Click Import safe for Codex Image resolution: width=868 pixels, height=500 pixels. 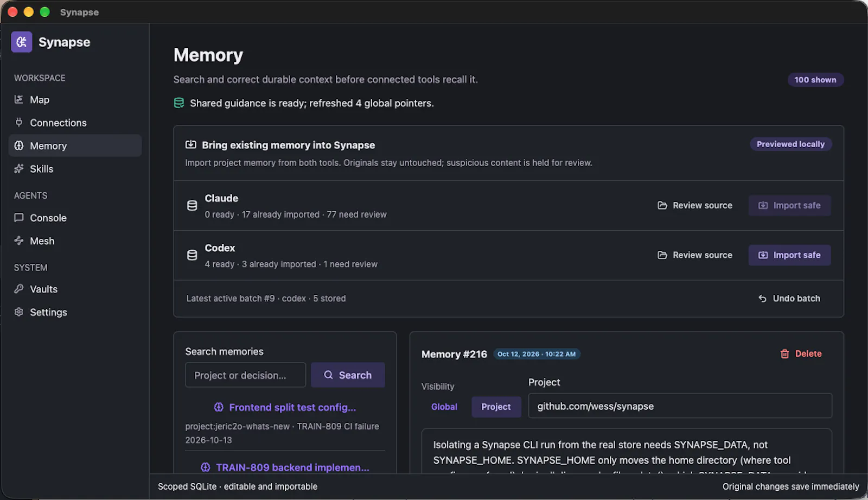(789, 255)
